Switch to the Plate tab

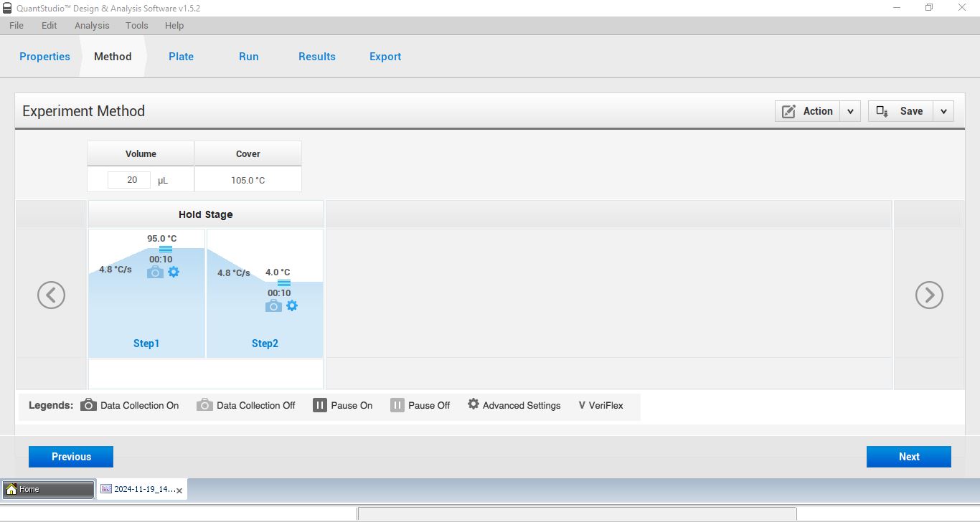point(181,57)
